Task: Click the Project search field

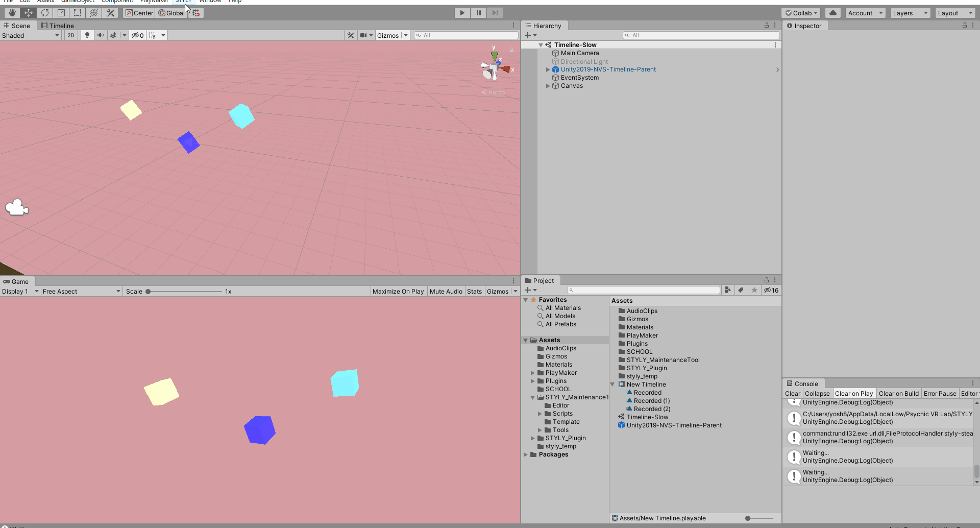Action: [644, 290]
